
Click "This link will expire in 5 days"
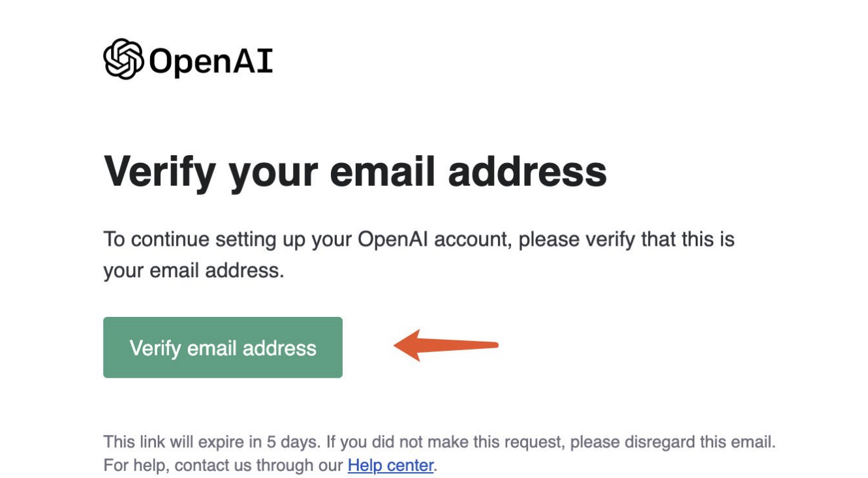click(210, 443)
